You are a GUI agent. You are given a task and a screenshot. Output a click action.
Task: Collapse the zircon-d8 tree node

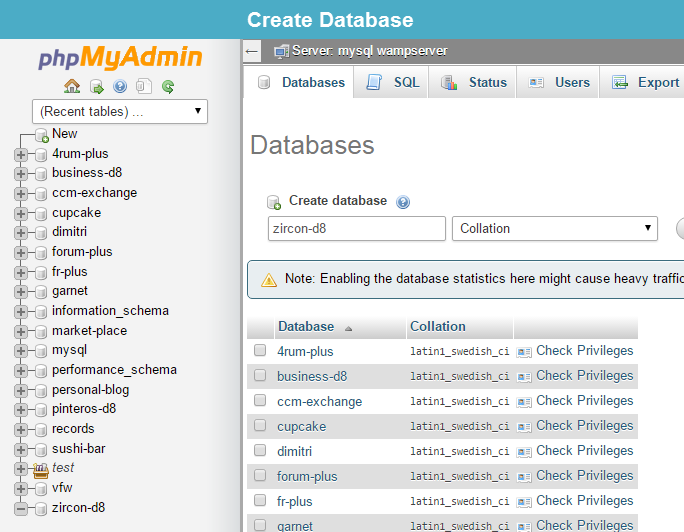(21, 509)
